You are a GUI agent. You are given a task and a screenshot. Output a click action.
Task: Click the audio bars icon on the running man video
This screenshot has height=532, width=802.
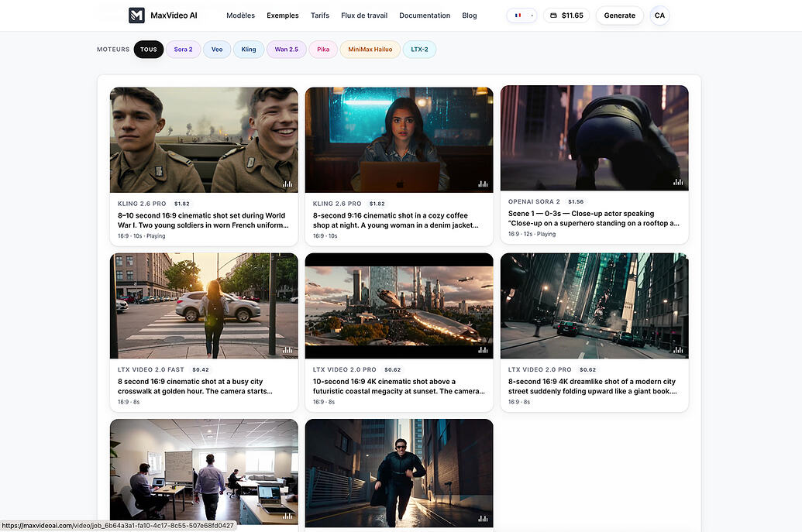click(x=484, y=519)
